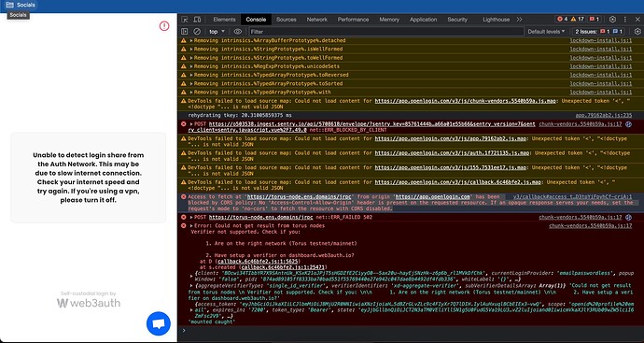Viewport: 644px width, 343px height.
Task: Toggle the live expression eye icon
Action: (x=238, y=31)
